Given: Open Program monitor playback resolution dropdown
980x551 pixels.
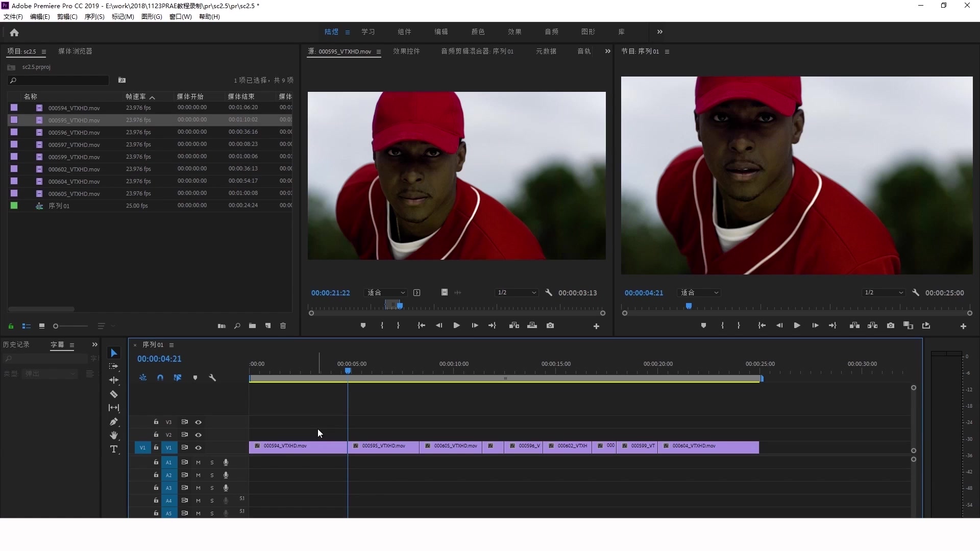Looking at the screenshot, I should pos(884,292).
